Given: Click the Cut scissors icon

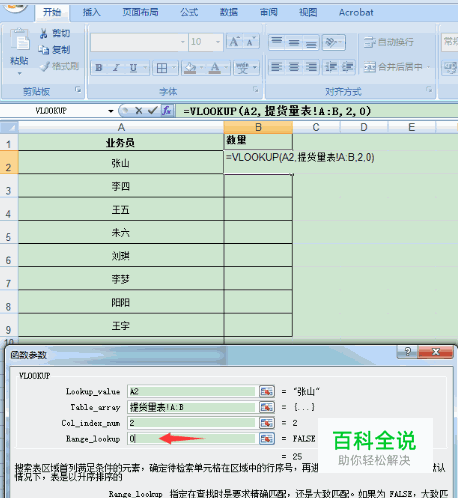Looking at the screenshot, I should (x=44, y=33).
